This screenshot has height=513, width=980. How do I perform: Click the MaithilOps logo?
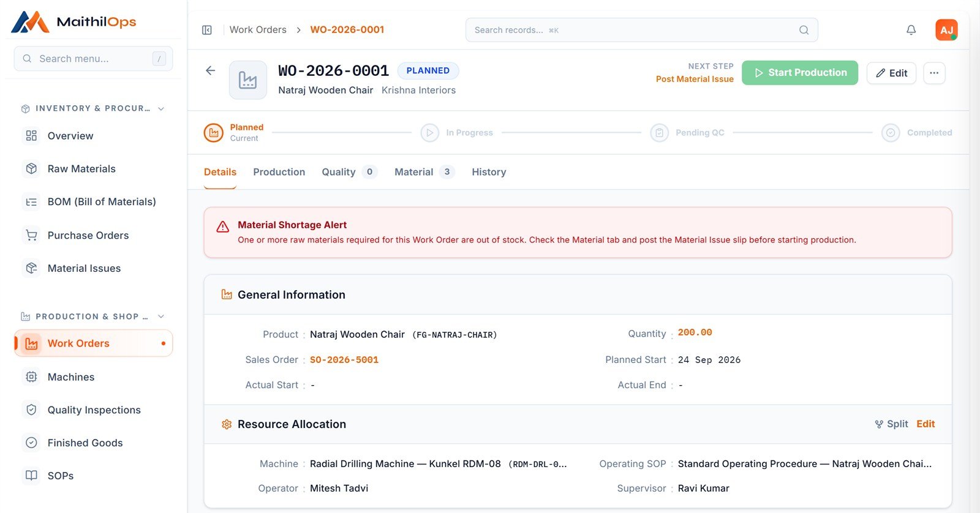pyautogui.click(x=73, y=22)
